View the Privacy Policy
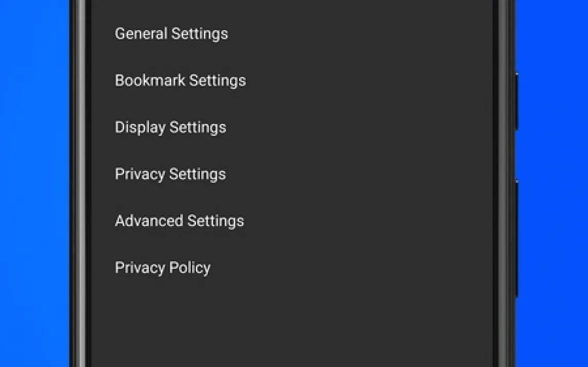Screen dimensions: 588x367 click(x=163, y=268)
